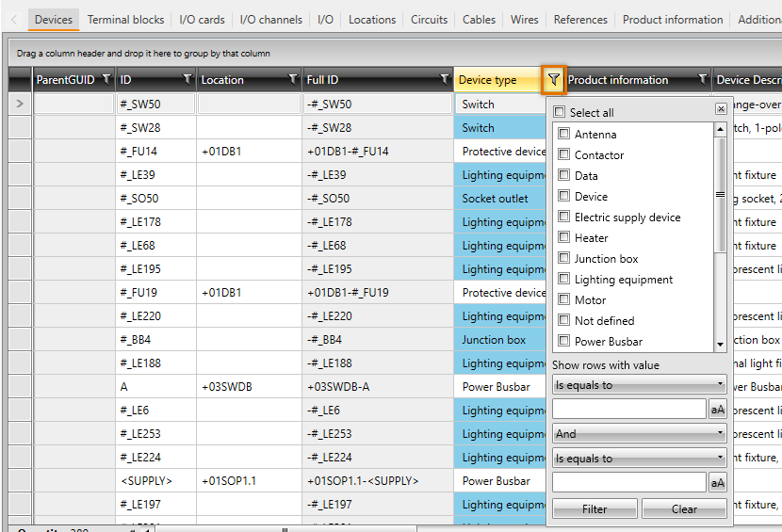The image size is (782, 532).
Task: Tick the Lighting equipment checkbox
Action: (564, 279)
